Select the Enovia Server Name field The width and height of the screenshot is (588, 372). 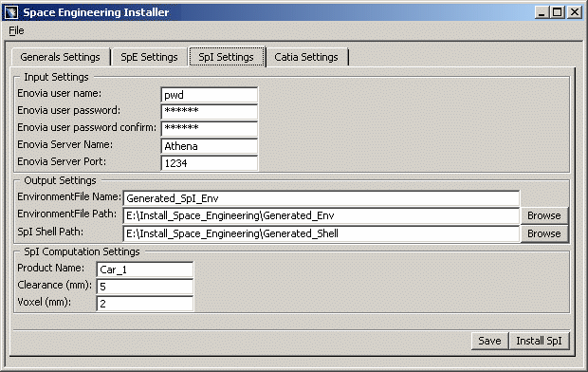click(210, 145)
